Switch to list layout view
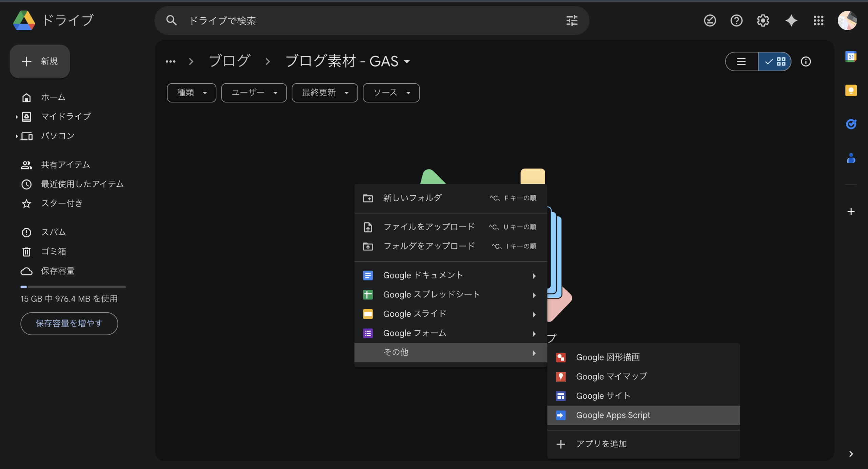Viewport: 868px width, 469px height. point(742,61)
